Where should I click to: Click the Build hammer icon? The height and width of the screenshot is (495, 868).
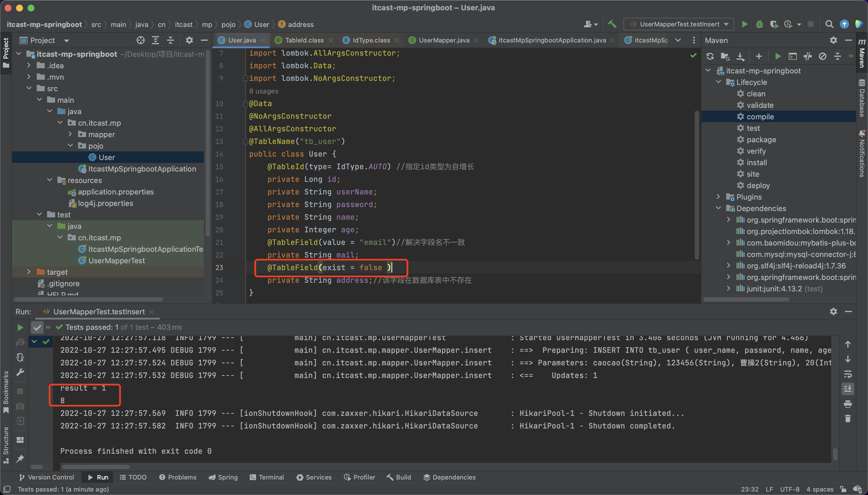click(612, 24)
